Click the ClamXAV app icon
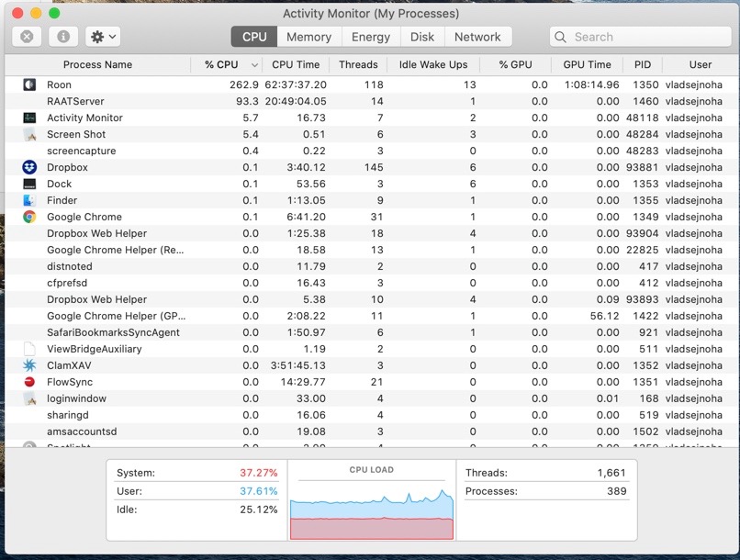The width and height of the screenshot is (740, 560). click(29, 365)
